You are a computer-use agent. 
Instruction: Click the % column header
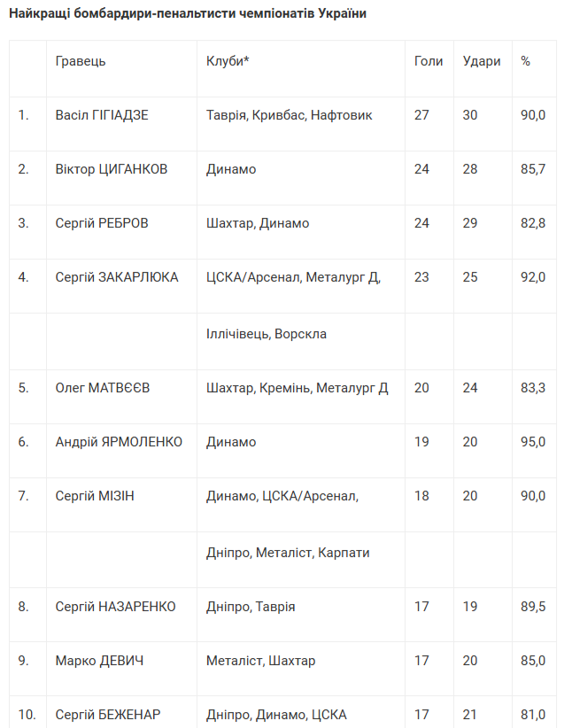pyautogui.click(x=526, y=61)
